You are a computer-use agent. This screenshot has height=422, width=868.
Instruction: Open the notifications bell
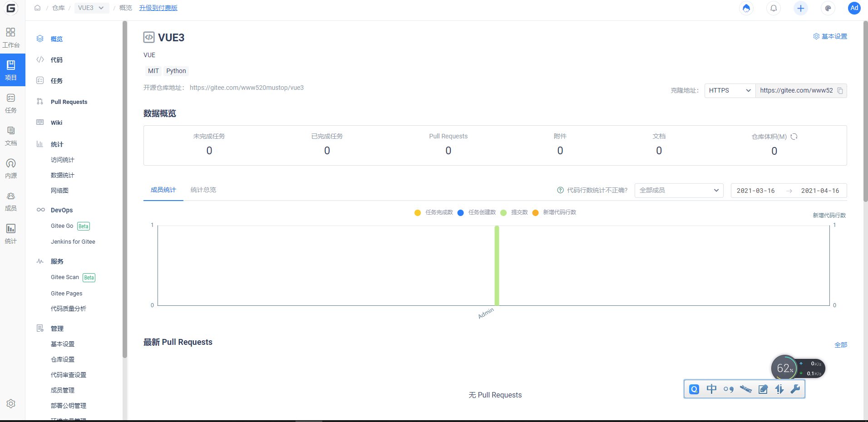(x=774, y=8)
